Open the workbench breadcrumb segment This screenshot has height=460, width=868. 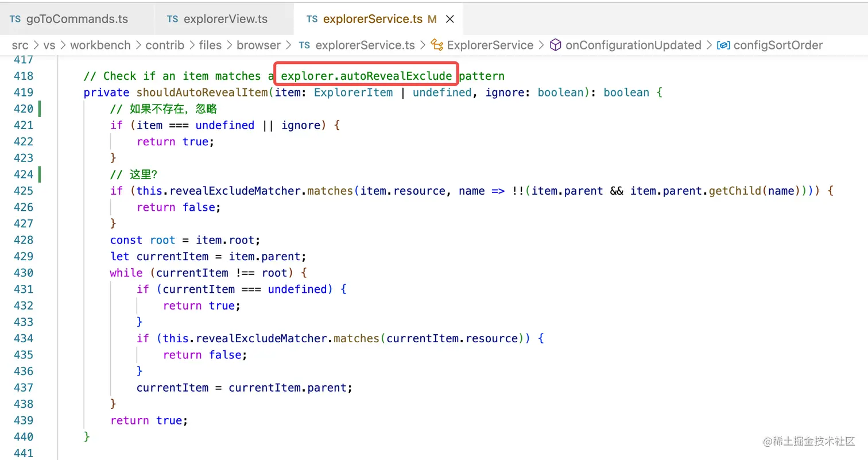pos(100,45)
